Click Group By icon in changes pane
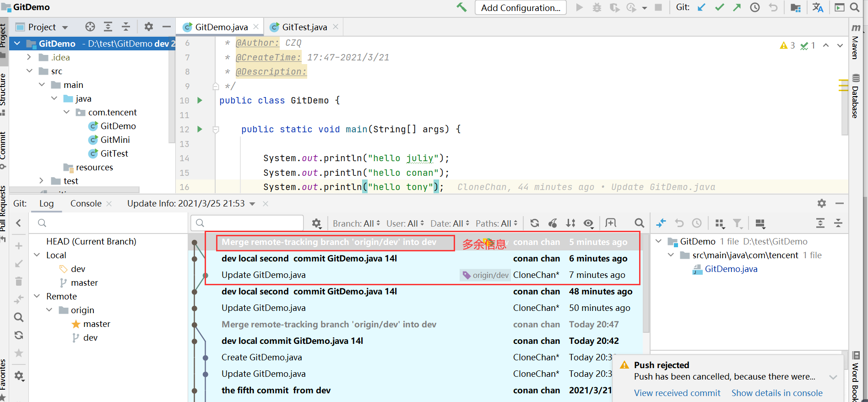The width and height of the screenshot is (868, 402). [x=720, y=223]
